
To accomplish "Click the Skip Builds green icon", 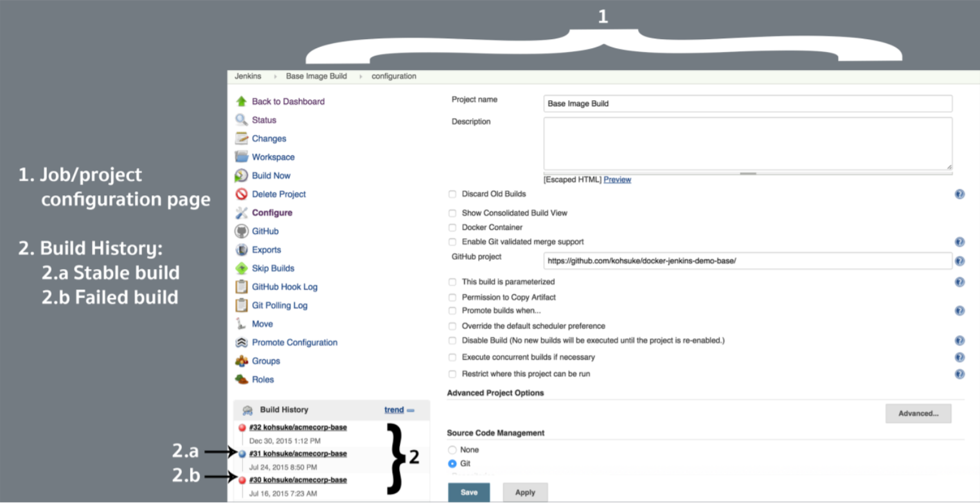I will [242, 268].
